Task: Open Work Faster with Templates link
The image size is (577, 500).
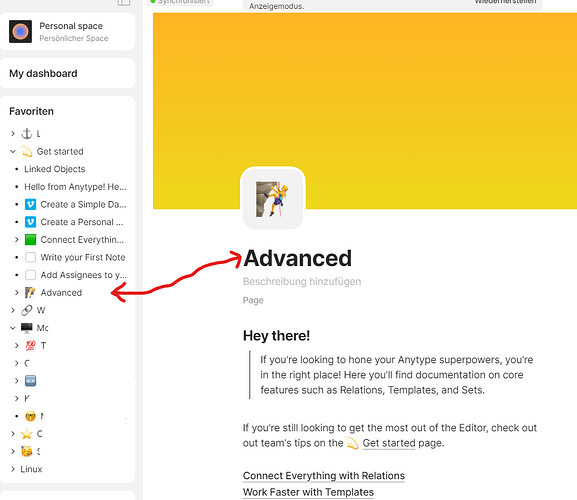Action: [x=308, y=492]
